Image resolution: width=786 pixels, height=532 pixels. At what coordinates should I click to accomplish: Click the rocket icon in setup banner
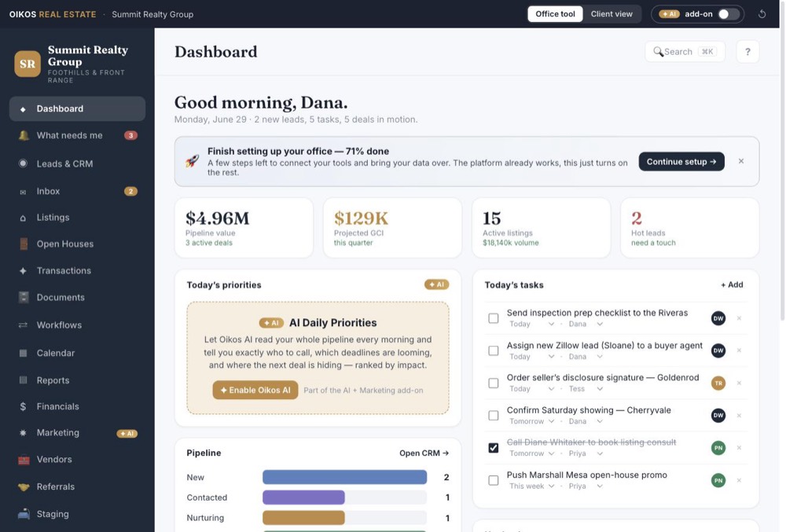tap(192, 161)
